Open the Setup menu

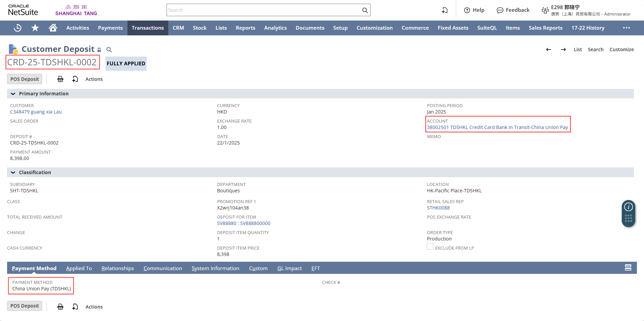point(340,28)
